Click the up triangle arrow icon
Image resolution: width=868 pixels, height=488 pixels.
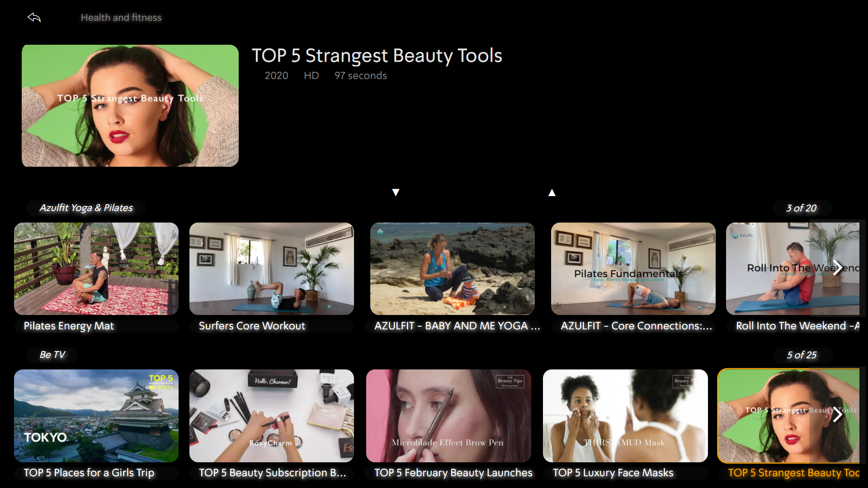(x=552, y=192)
